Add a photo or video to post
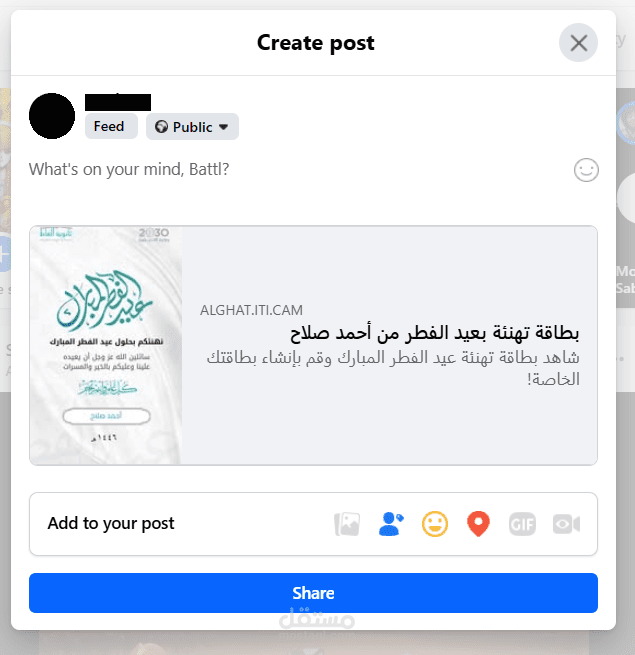Screen dimensions: 635x655 coord(347,524)
